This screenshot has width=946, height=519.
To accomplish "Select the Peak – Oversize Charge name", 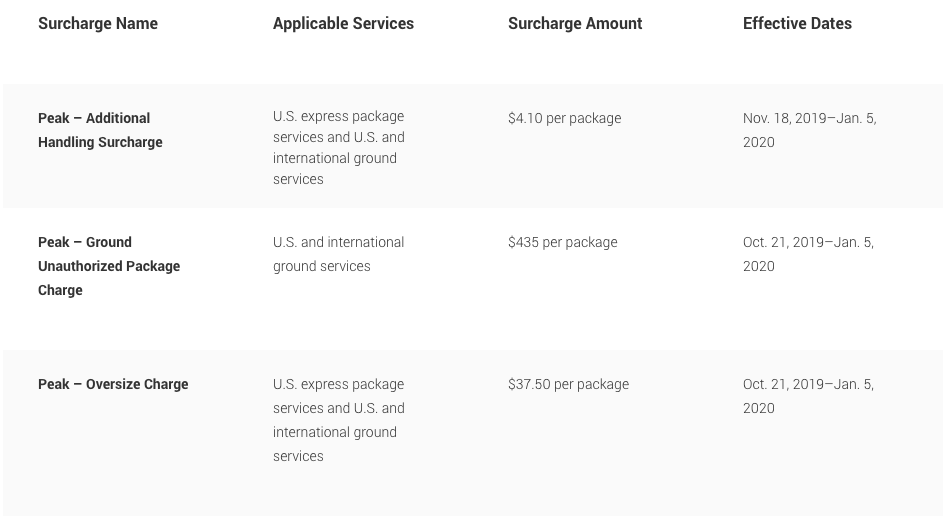I will coord(113,384).
